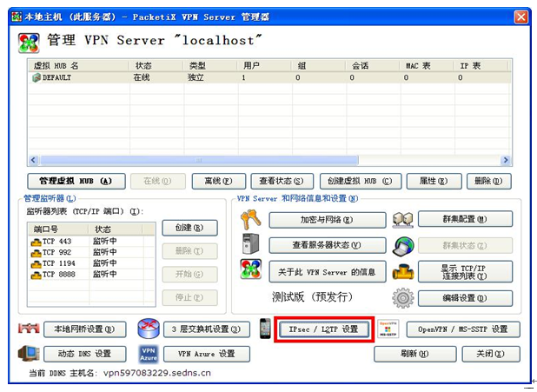Open IPsec / L2TP 设置
The image size is (537, 392).
click(x=324, y=329)
